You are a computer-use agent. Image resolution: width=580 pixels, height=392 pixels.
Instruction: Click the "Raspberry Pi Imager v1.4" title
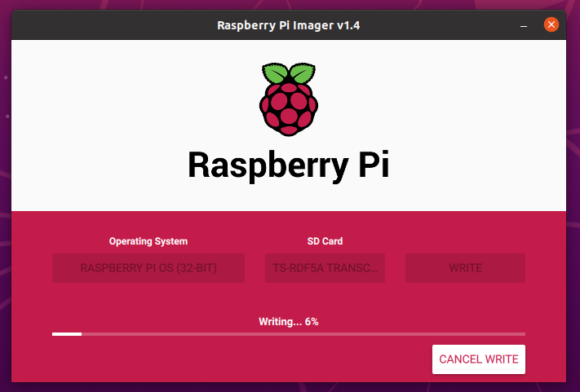tap(289, 25)
